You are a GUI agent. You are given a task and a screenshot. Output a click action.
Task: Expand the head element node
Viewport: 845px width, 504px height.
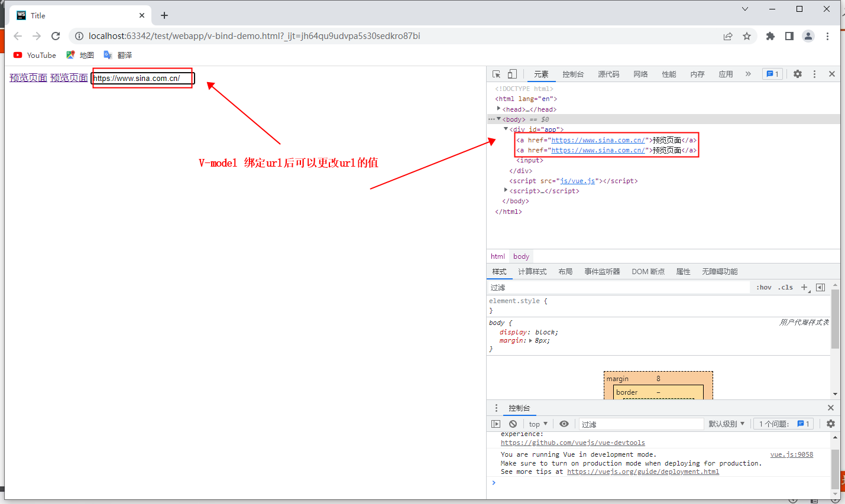[499, 109]
